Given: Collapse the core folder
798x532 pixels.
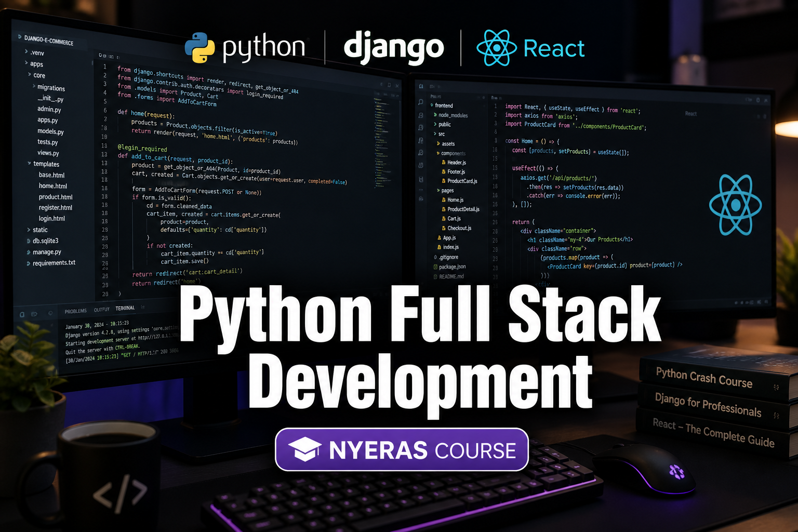Looking at the screenshot, I should pos(30,74).
